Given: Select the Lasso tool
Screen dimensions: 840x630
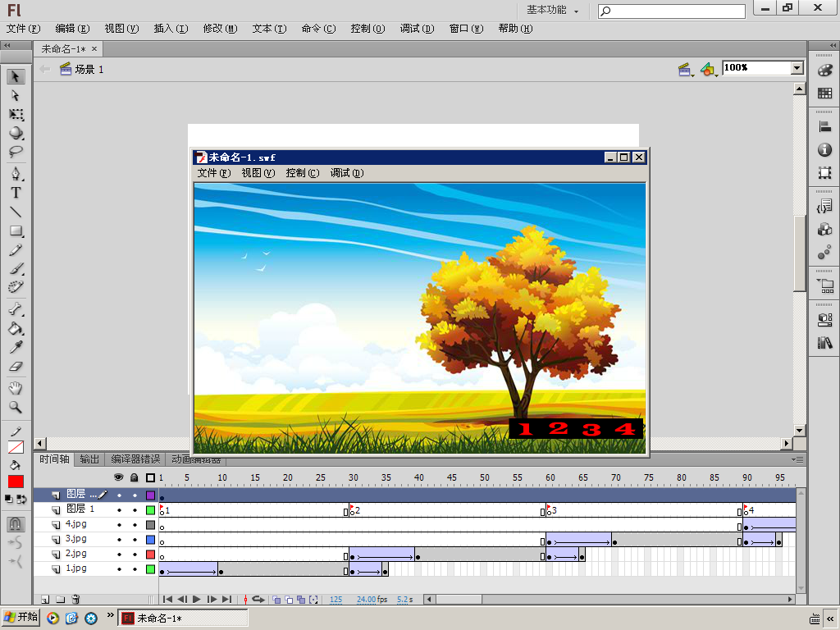Looking at the screenshot, I should coord(16,152).
